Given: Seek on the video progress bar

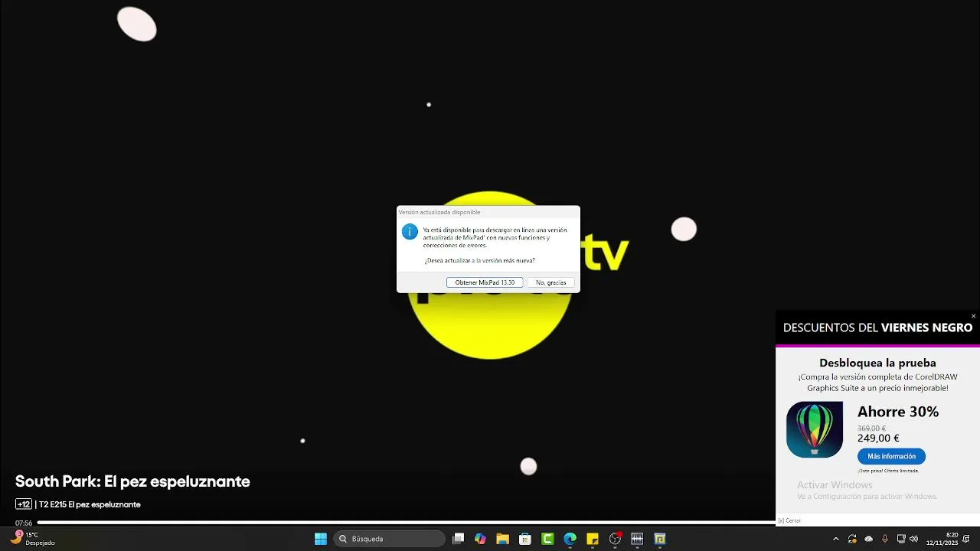Looking at the screenshot, I should tap(406, 523).
